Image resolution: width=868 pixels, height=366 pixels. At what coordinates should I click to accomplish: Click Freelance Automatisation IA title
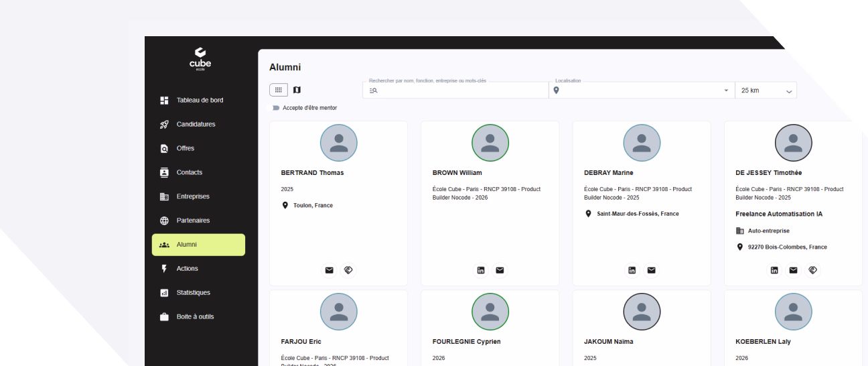pyautogui.click(x=780, y=215)
